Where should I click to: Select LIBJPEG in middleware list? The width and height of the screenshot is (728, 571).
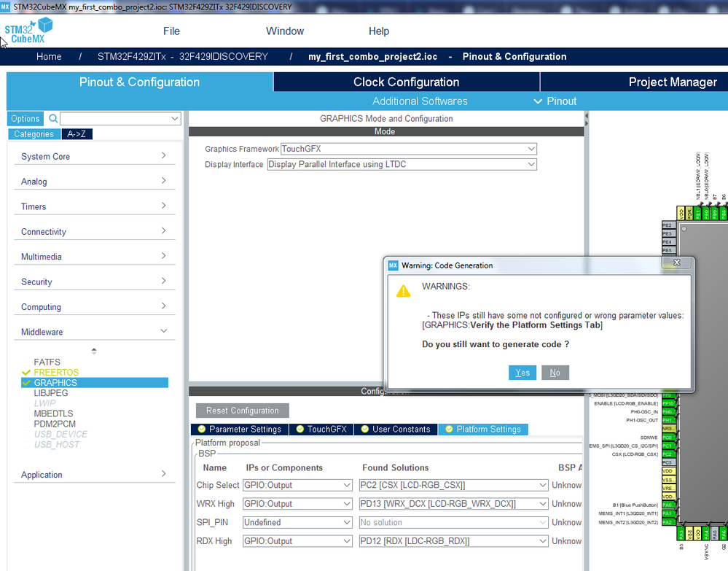pos(50,393)
